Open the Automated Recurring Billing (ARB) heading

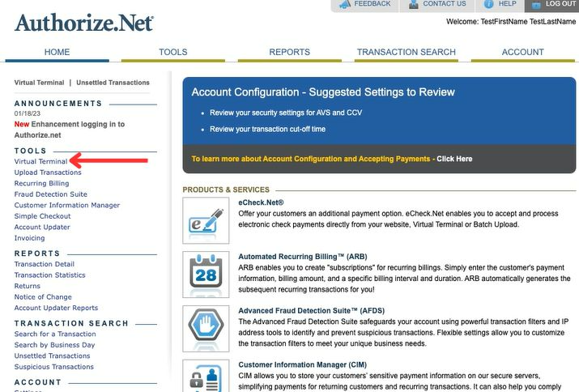(x=303, y=257)
